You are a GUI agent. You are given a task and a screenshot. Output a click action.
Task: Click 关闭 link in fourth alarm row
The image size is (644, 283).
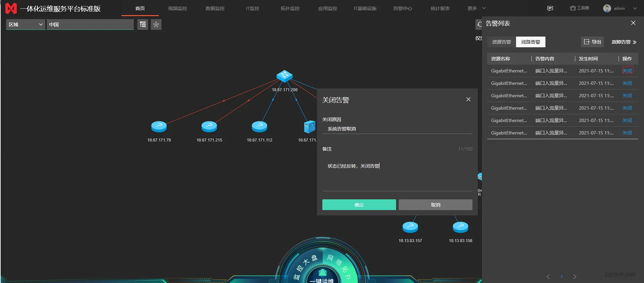(x=627, y=108)
